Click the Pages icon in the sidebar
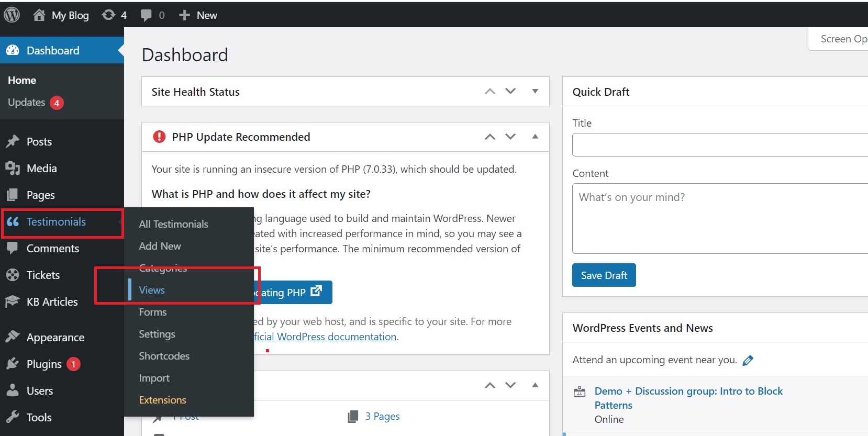The width and height of the screenshot is (868, 436). point(13,195)
